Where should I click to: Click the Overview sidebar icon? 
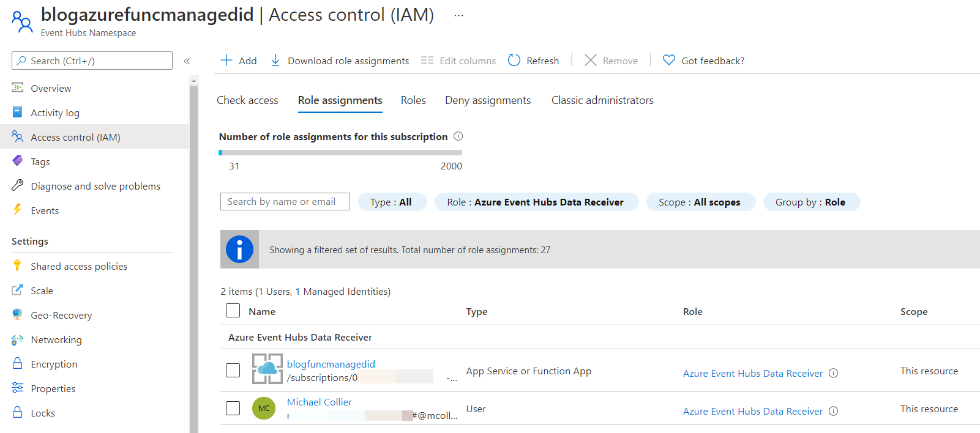[17, 87]
